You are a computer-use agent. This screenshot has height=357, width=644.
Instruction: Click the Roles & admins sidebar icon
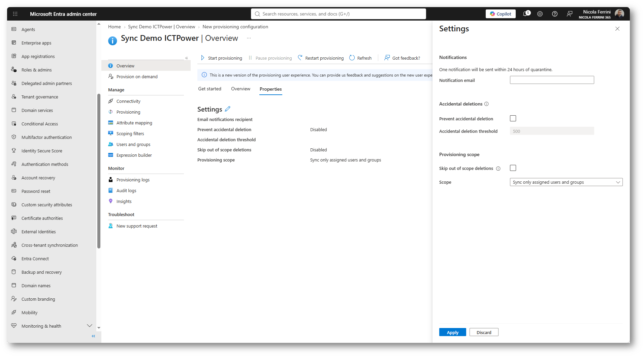click(x=14, y=69)
